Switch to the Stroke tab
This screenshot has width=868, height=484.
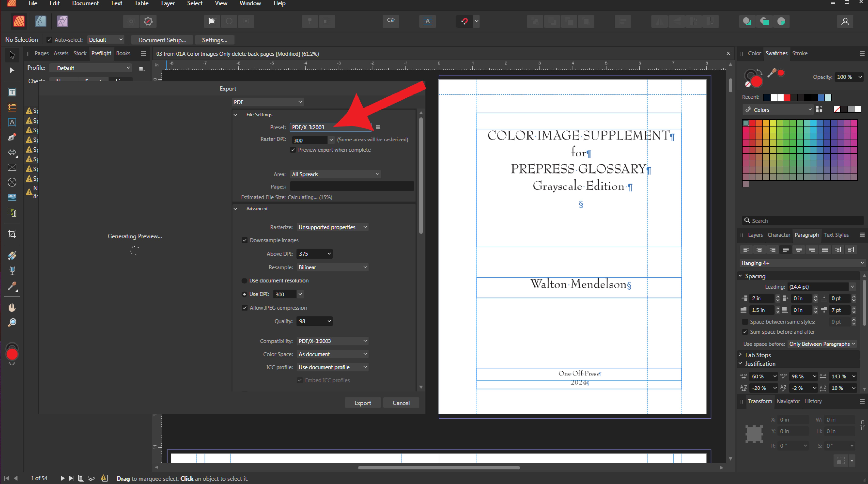(x=800, y=53)
